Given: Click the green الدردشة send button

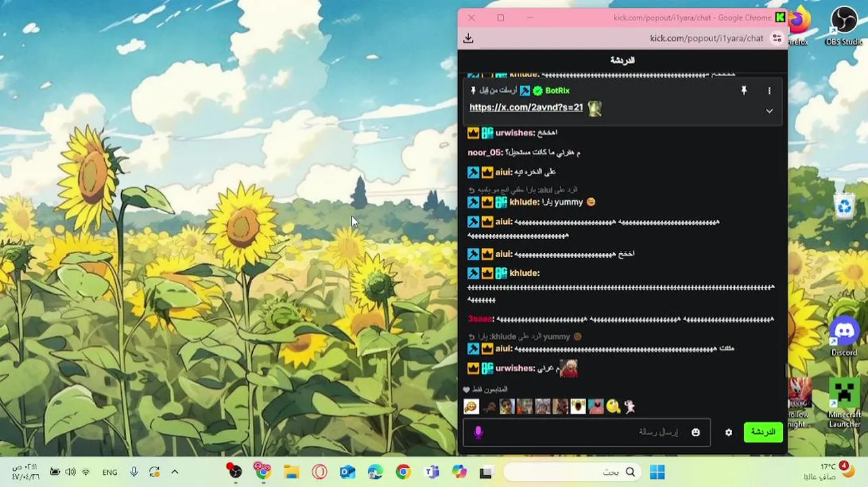Looking at the screenshot, I should (763, 432).
